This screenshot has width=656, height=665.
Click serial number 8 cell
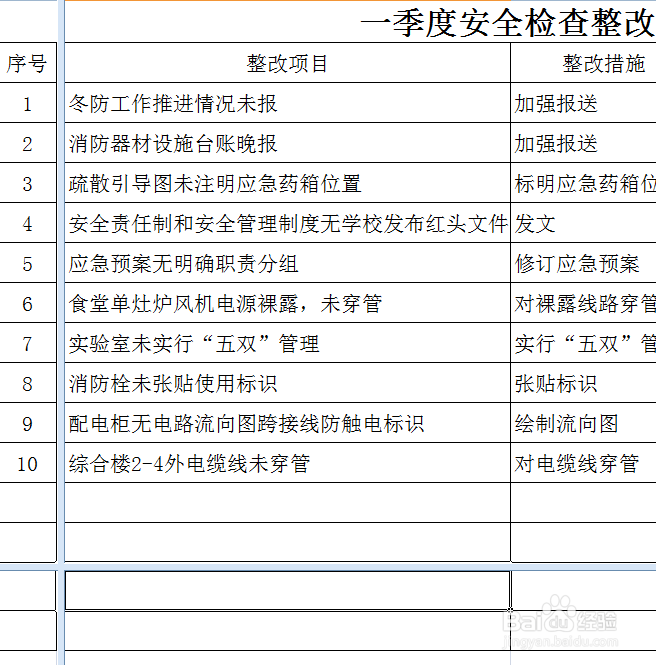tap(28, 383)
